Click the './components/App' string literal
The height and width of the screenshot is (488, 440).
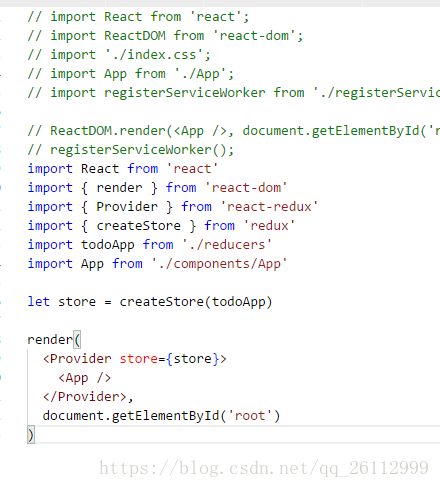[219, 264]
